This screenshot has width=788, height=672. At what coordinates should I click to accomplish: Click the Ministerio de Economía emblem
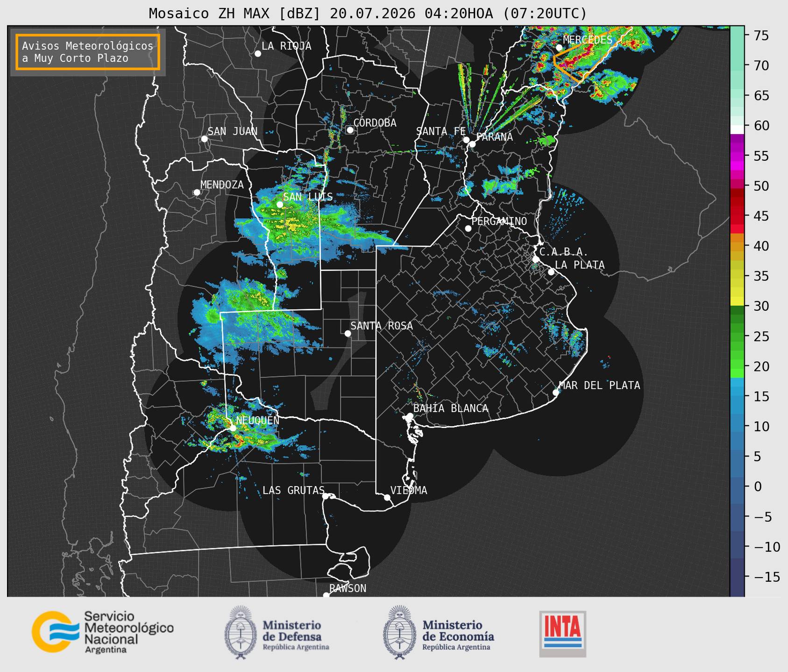(x=400, y=632)
